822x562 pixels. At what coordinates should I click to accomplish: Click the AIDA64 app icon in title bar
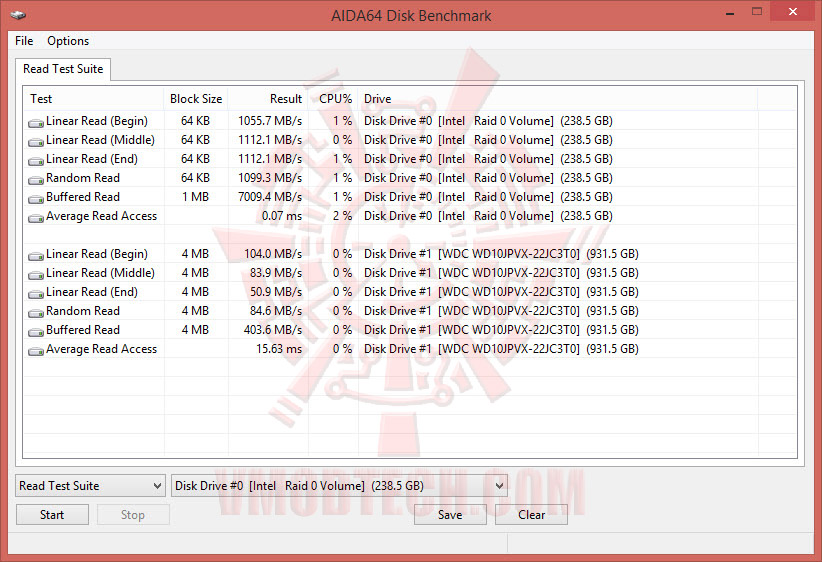click(x=18, y=15)
